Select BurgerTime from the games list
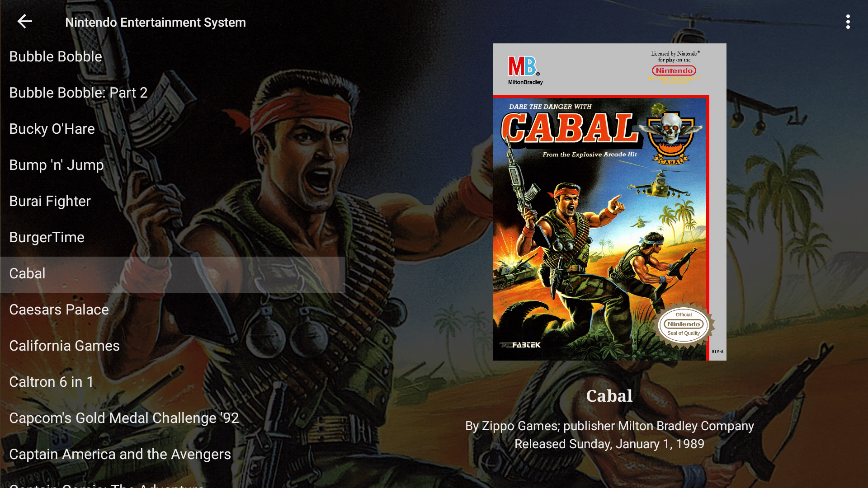Screen dimensions: 868x488 click(47, 237)
